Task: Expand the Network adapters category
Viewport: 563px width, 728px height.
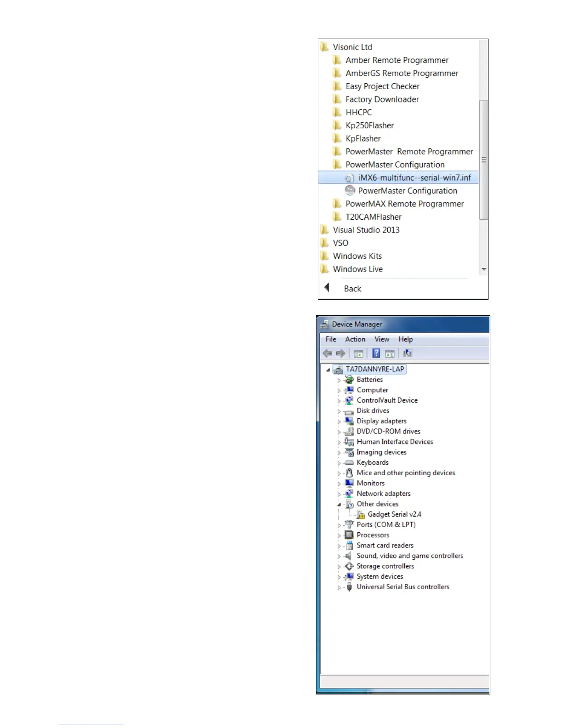Action: point(339,494)
